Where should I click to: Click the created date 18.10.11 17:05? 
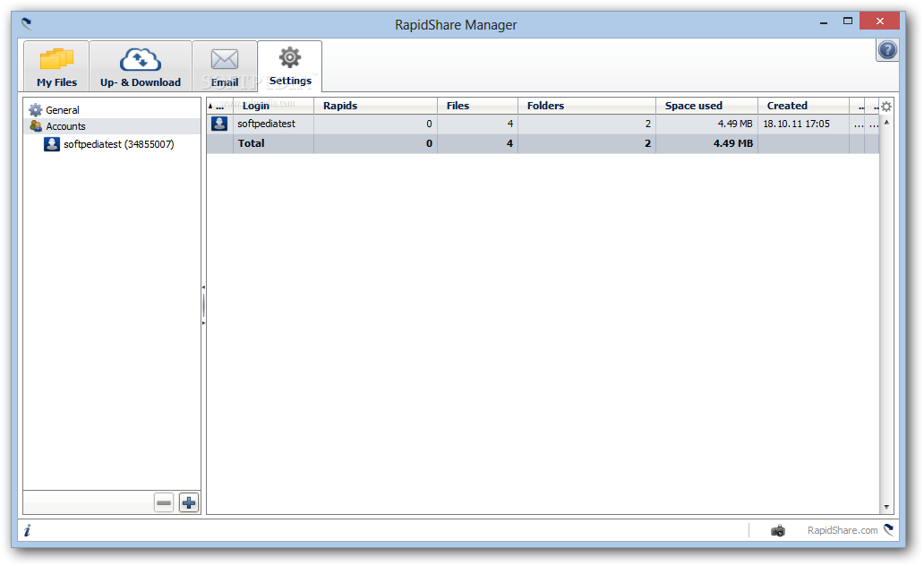click(x=796, y=124)
